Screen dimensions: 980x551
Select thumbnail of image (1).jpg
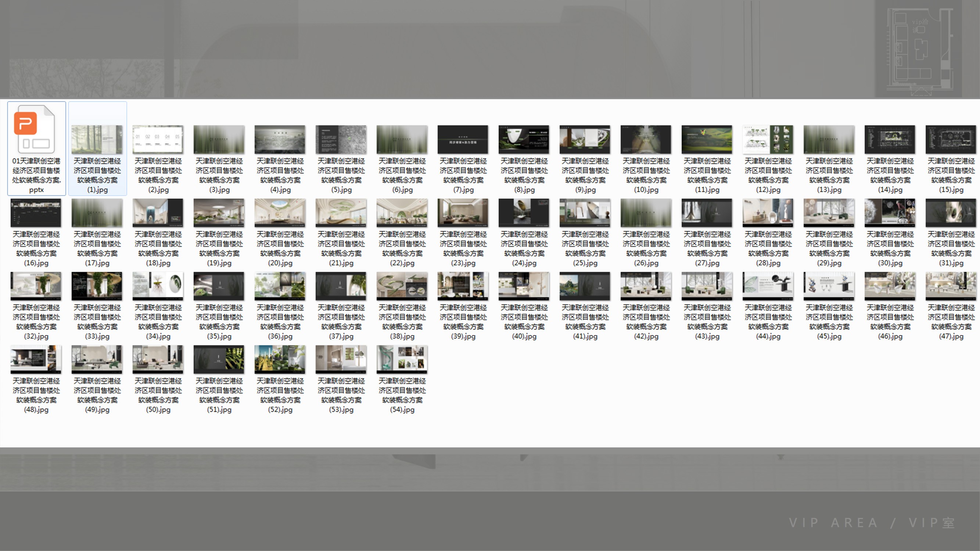[x=97, y=139]
